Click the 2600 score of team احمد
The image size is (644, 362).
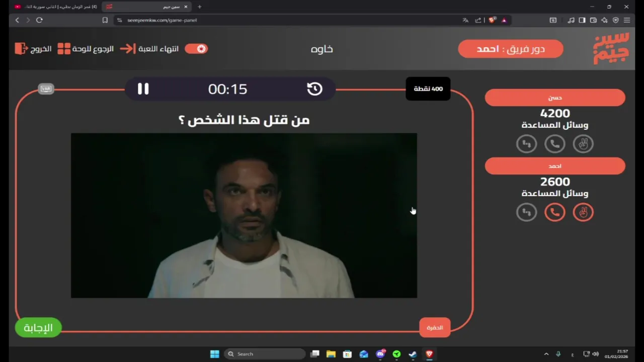click(x=555, y=182)
